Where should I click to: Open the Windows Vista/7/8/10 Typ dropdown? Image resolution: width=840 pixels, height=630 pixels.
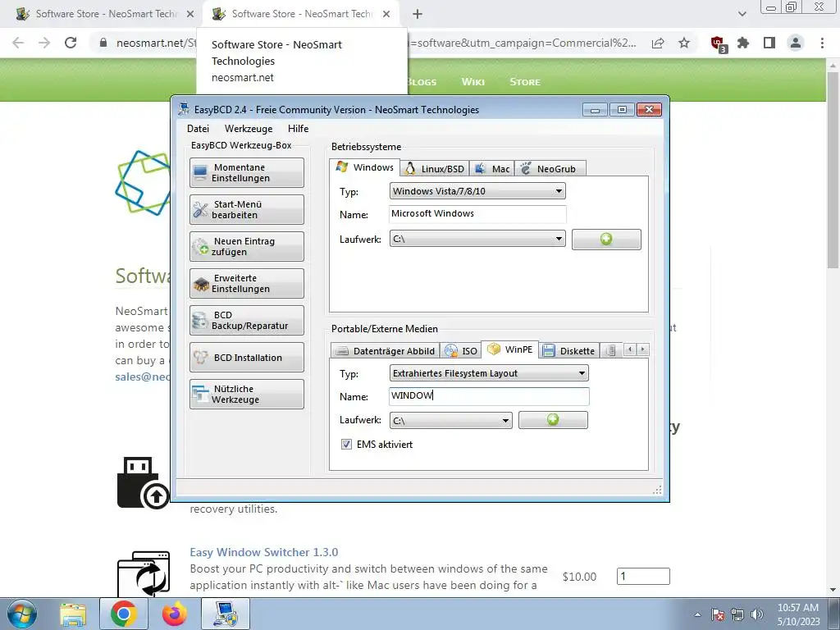coord(477,191)
